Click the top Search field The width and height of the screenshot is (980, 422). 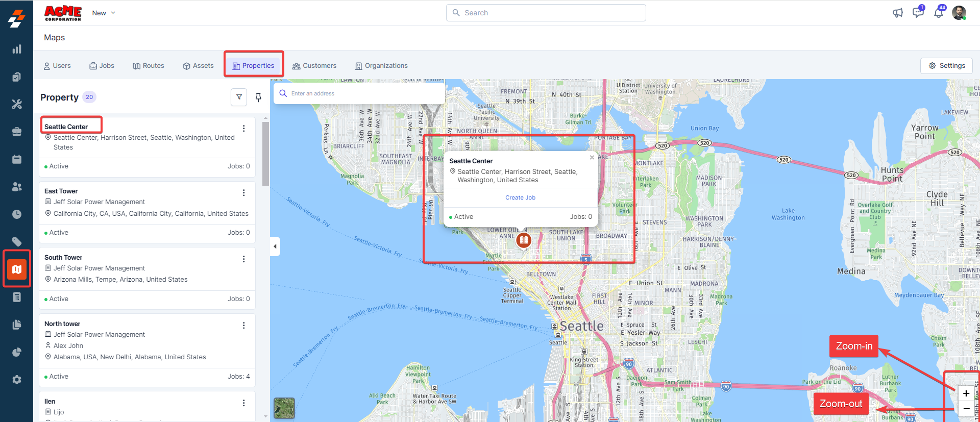point(546,13)
